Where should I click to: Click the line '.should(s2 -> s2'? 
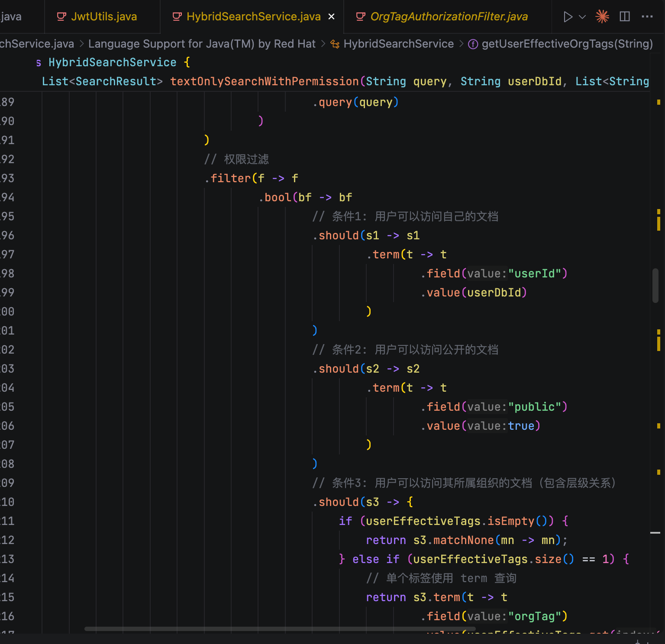pyautogui.click(x=366, y=369)
